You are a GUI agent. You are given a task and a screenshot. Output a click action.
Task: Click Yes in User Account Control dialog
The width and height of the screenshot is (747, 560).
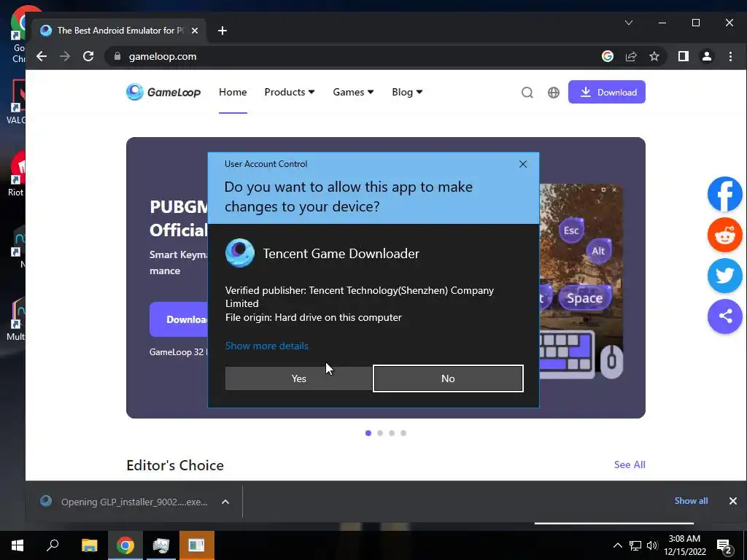pos(298,378)
